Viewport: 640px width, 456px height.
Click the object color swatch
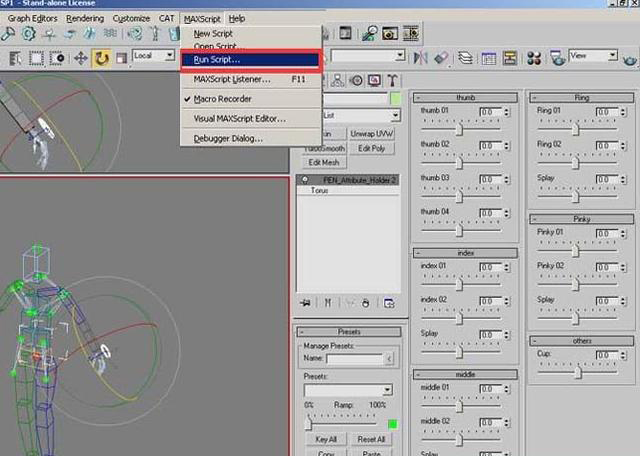(395, 99)
